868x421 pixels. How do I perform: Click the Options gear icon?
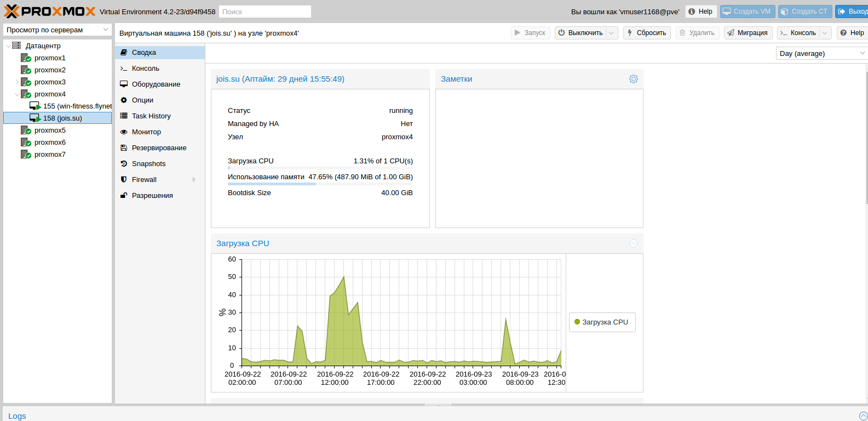(124, 100)
